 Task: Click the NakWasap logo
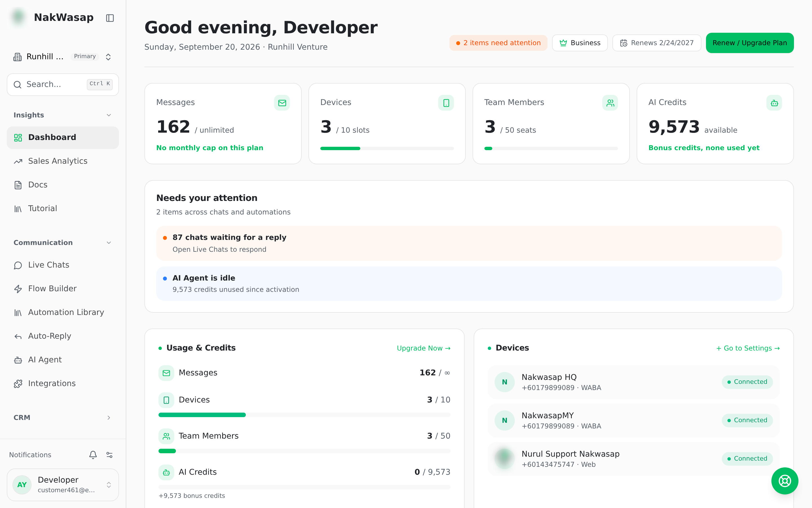18,17
